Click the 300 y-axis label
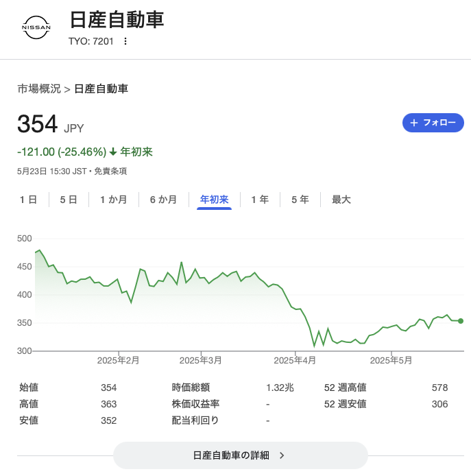This screenshot has height=476, width=471. (24, 351)
